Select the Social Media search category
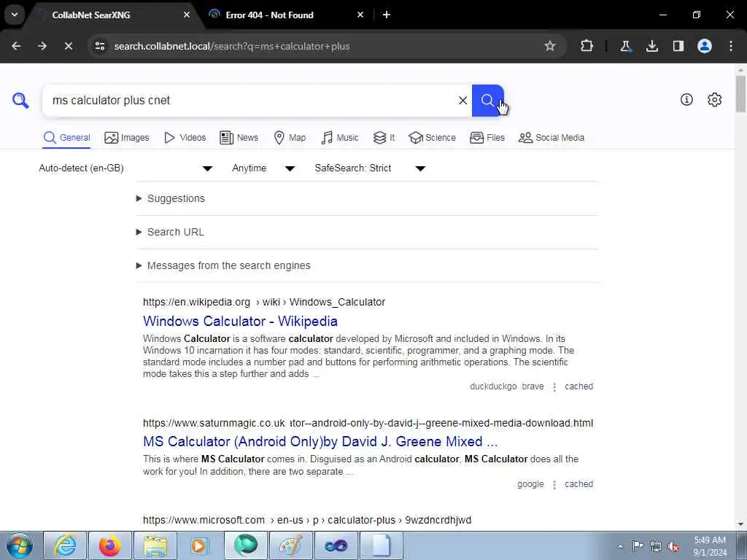Viewport: 747px width, 560px height. 551,138
